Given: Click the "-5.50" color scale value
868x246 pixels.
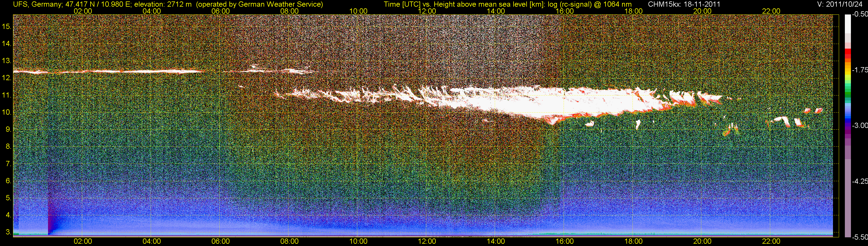Looking at the screenshot, I should (860, 237).
